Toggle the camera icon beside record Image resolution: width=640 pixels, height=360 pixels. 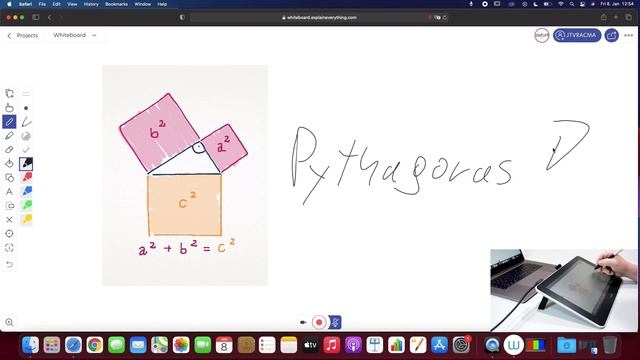click(303, 322)
